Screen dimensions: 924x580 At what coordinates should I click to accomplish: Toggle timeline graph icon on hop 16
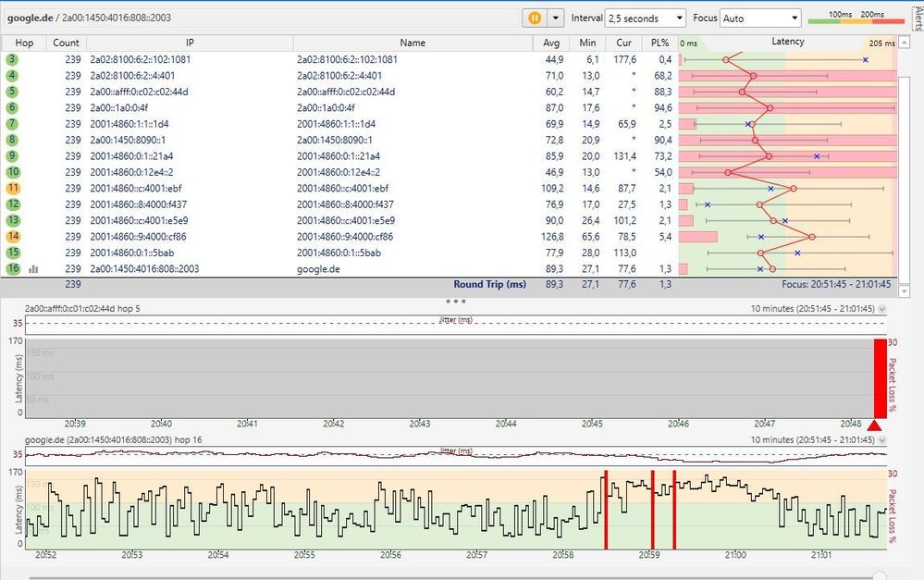(33, 269)
